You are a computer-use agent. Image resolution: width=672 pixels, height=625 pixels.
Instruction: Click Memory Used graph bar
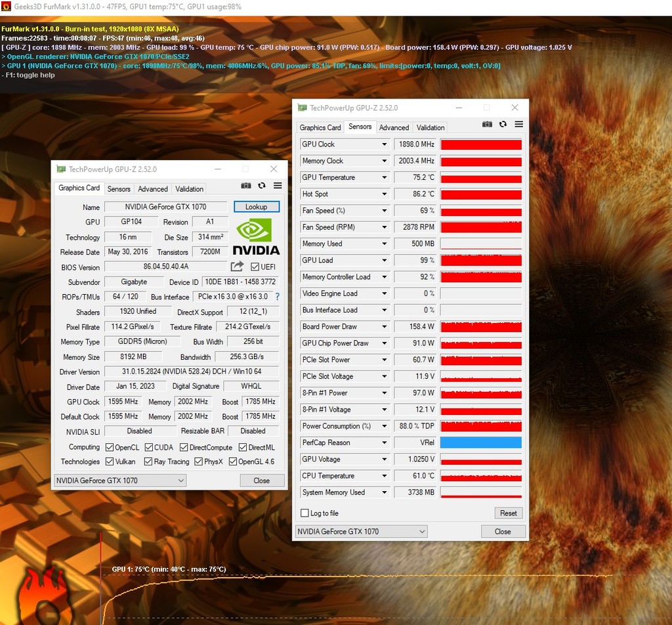(481, 244)
